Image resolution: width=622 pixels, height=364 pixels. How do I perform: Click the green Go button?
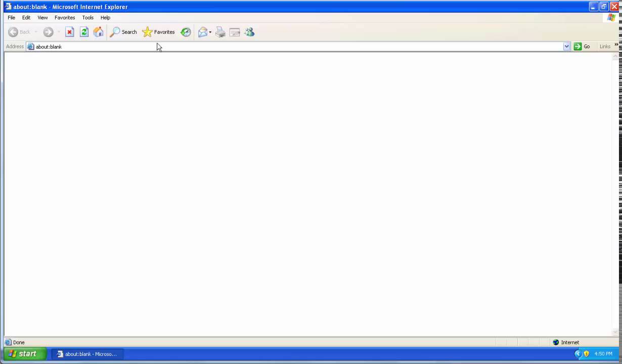point(582,47)
